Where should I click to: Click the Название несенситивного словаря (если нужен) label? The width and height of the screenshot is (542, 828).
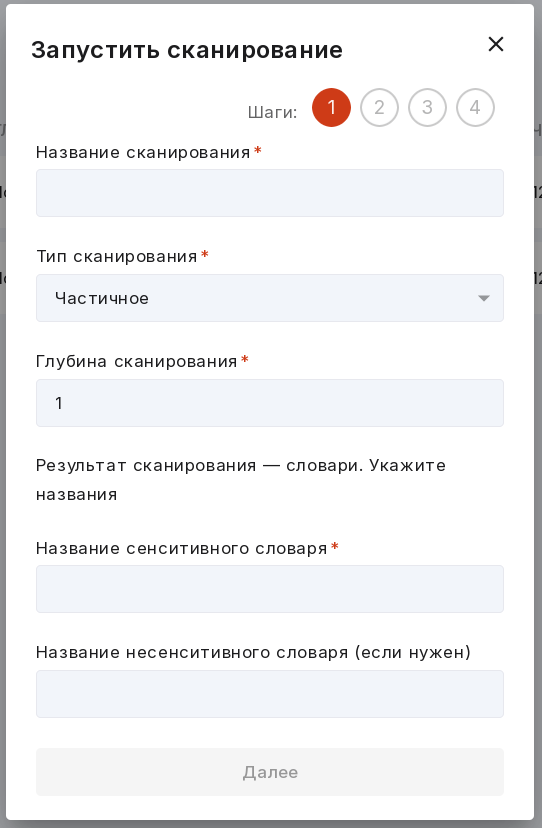click(x=253, y=653)
